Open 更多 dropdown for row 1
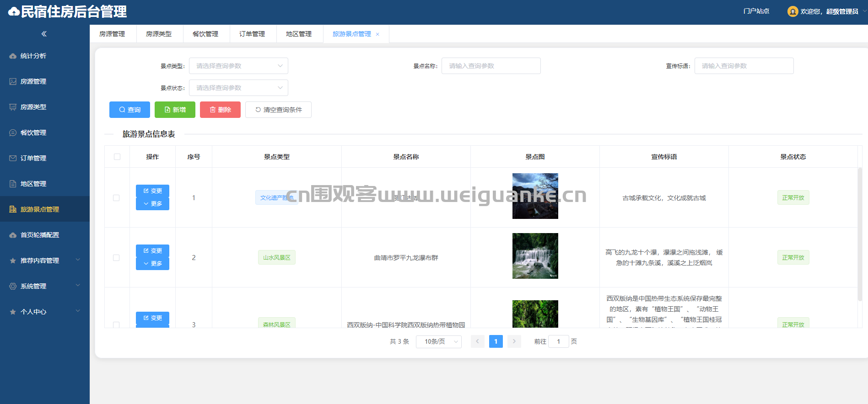Viewport: 868px width, 404px height. click(152, 204)
